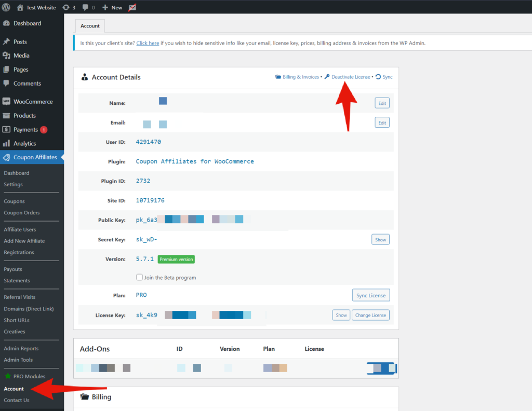Open Admin Reports submenu item
The width and height of the screenshot is (532, 411).
[21, 348]
